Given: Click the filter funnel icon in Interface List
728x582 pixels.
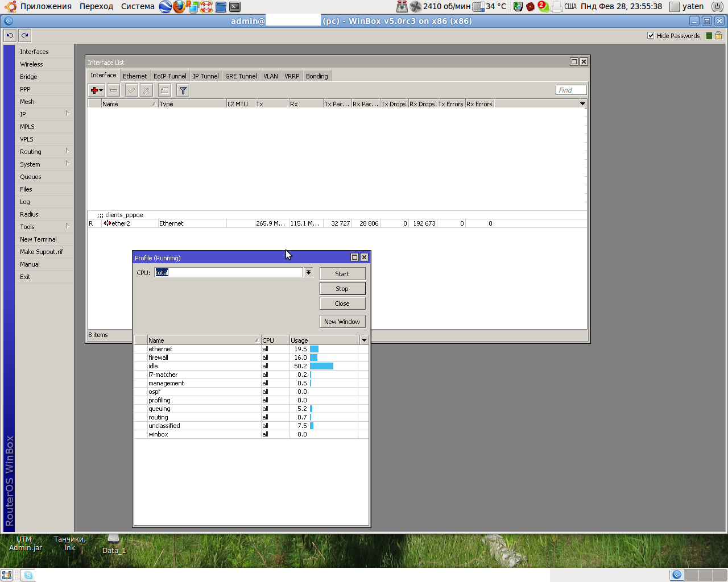Looking at the screenshot, I should [x=183, y=90].
